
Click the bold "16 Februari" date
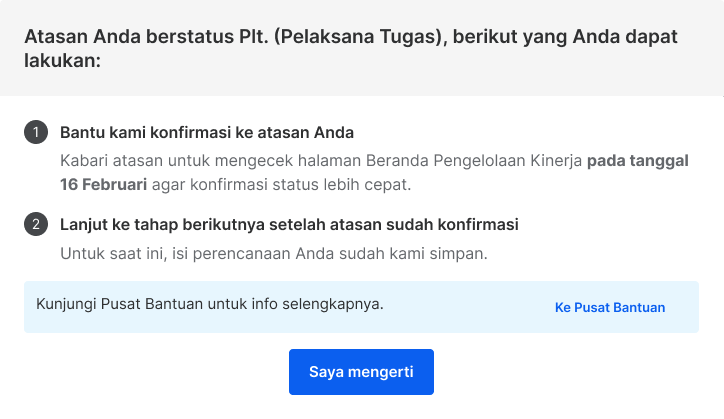pos(103,184)
